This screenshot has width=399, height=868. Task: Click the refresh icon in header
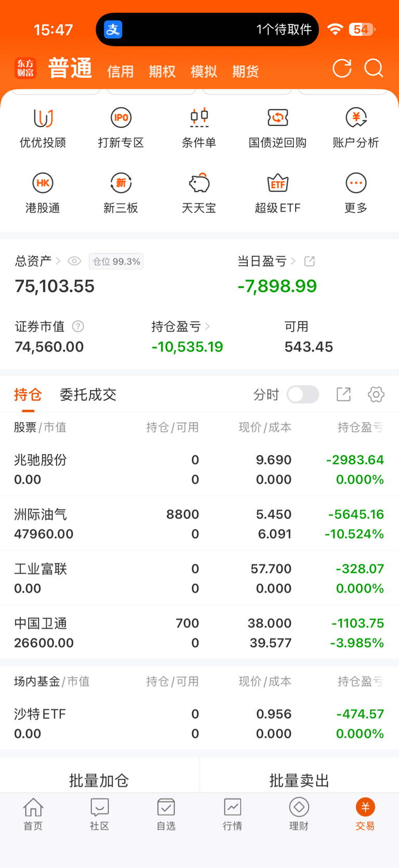click(342, 68)
